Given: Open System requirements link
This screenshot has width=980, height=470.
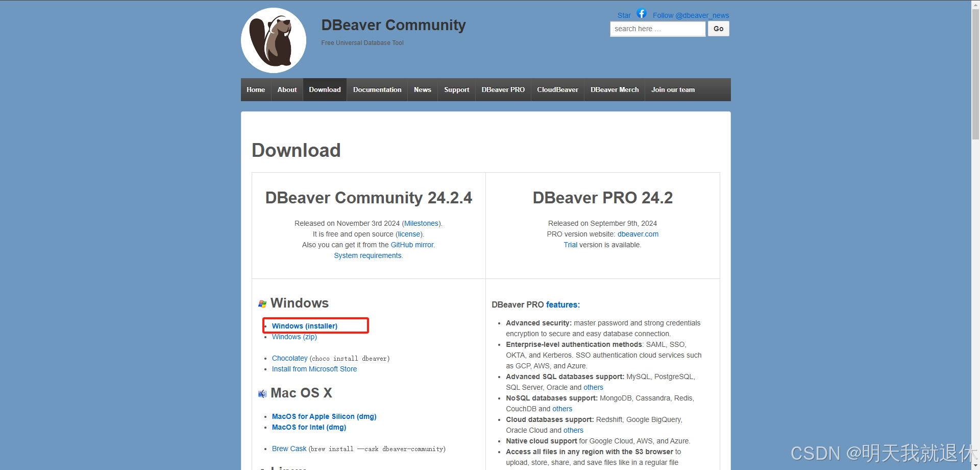Looking at the screenshot, I should [x=367, y=255].
